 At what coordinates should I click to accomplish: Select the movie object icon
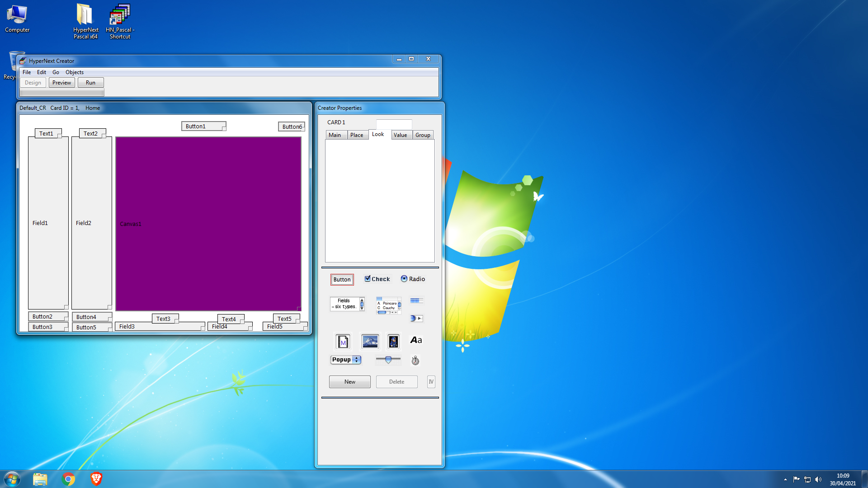[x=343, y=342]
